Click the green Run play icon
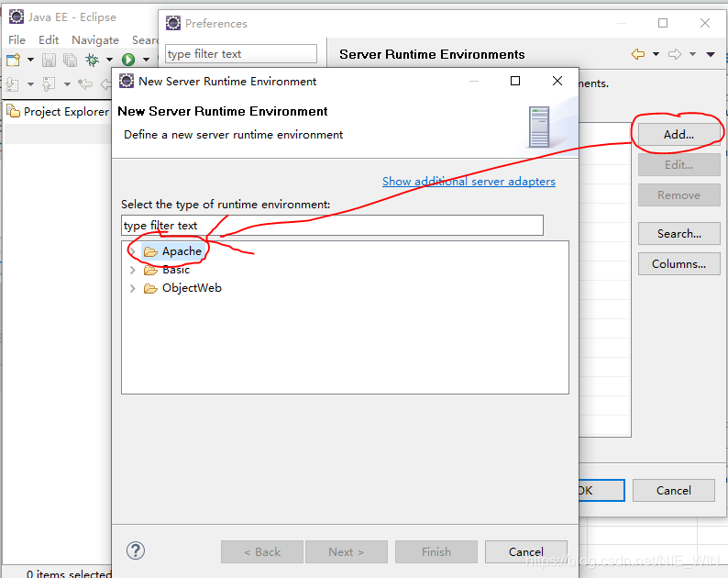This screenshot has width=728, height=578. point(128,60)
